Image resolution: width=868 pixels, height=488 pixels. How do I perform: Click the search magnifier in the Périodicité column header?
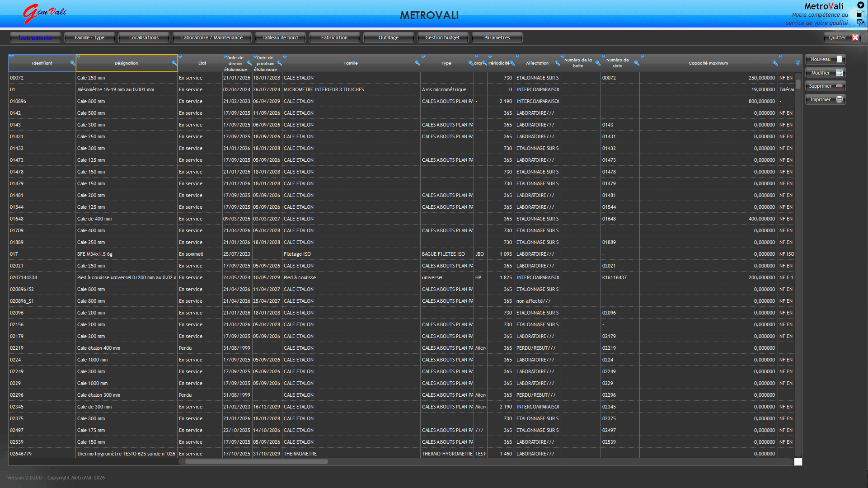tap(512, 63)
